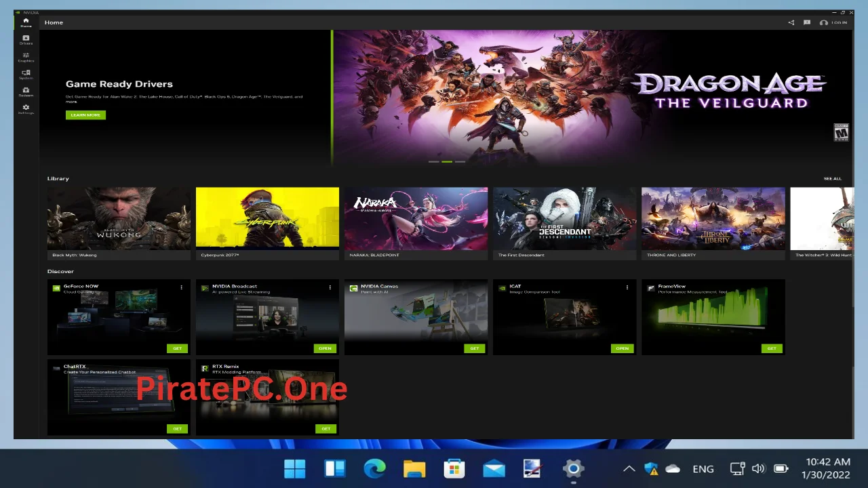
Task: Click GET on GeForce NOW card
Action: click(177, 348)
